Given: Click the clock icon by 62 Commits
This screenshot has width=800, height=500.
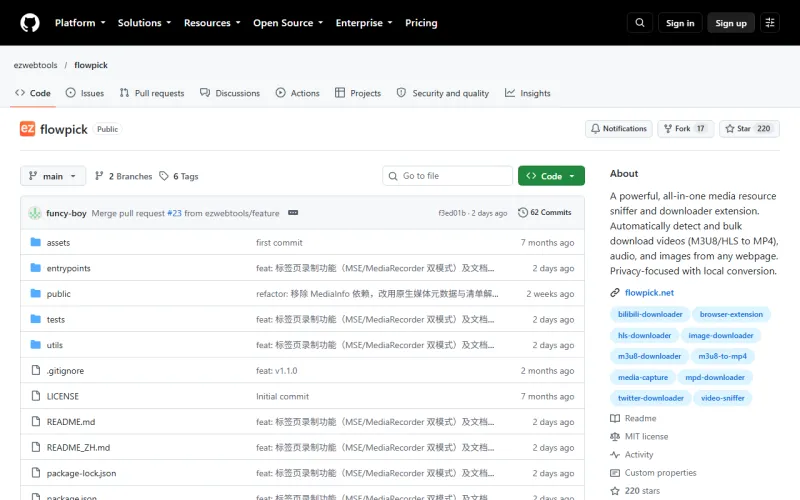Looking at the screenshot, I should tap(522, 212).
